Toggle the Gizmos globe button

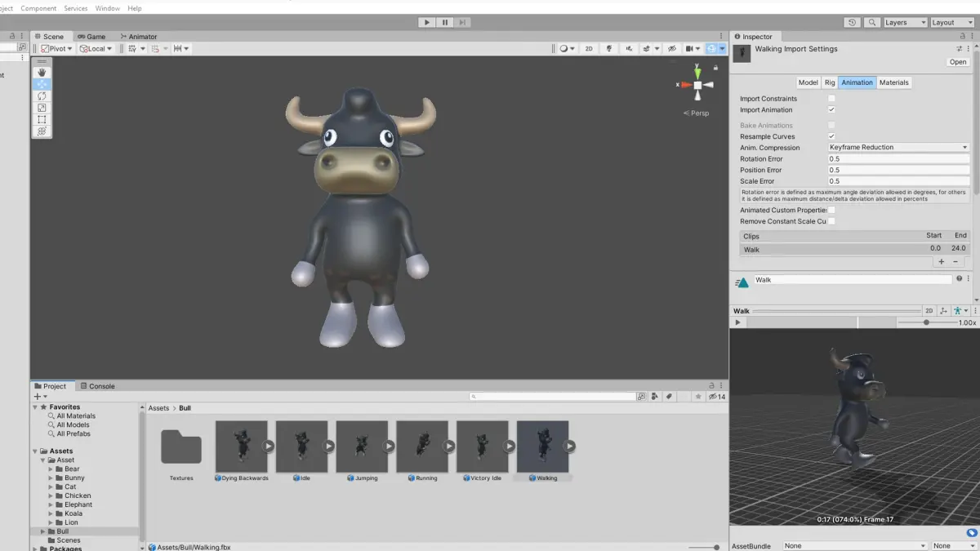(712, 49)
